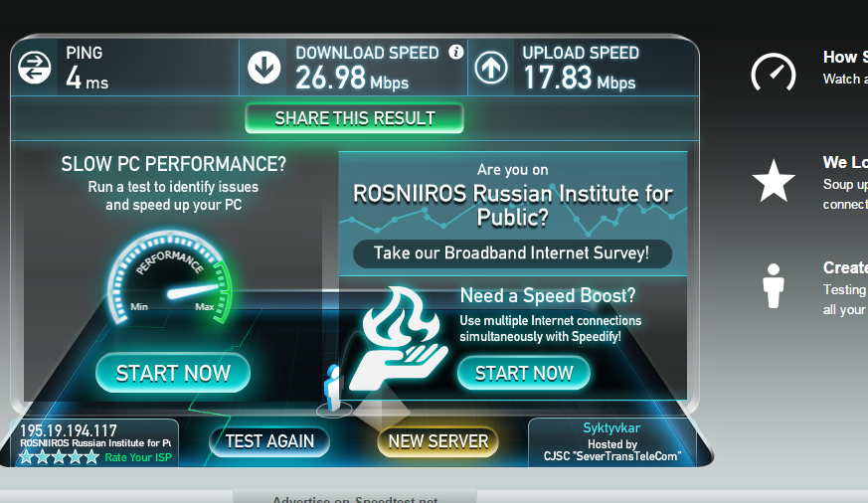This screenshot has height=503, width=868.
Task: Click the person silhouette icon on the right
Action: click(x=774, y=285)
